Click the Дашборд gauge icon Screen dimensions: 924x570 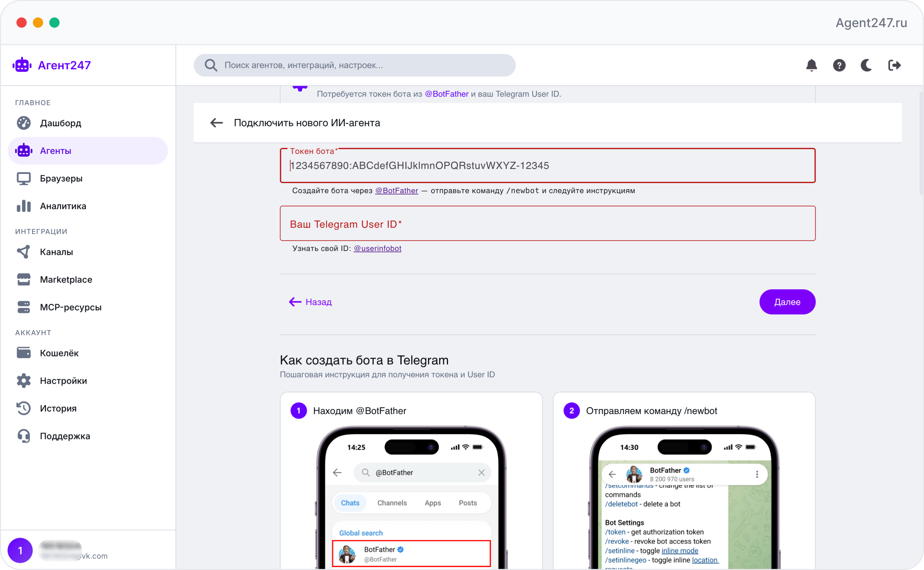coord(24,123)
